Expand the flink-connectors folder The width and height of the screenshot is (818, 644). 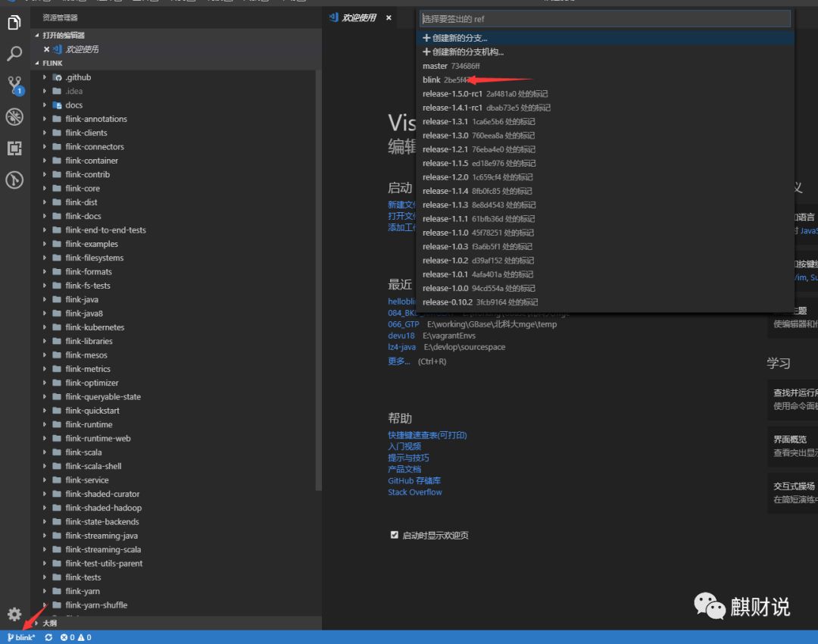coord(45,147)
